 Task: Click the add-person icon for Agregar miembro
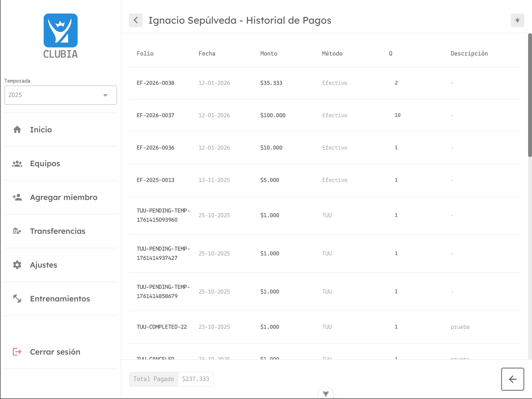[x=17, y=197]
